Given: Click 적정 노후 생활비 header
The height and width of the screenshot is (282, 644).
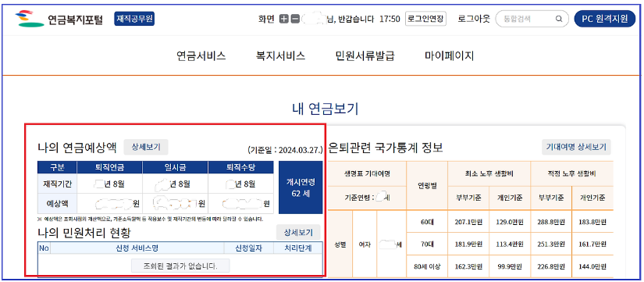Looking at the screenshot, I should click(x=571, y=173).
